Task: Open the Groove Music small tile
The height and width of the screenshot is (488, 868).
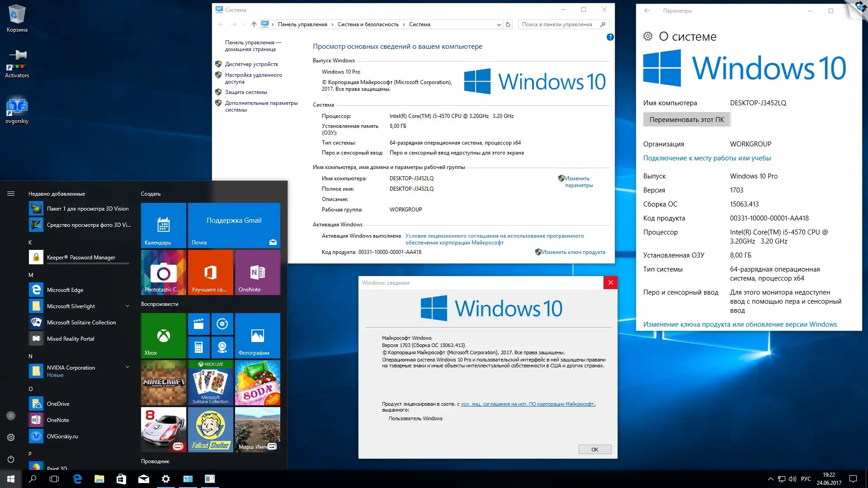Action: (x=222, y=324)
